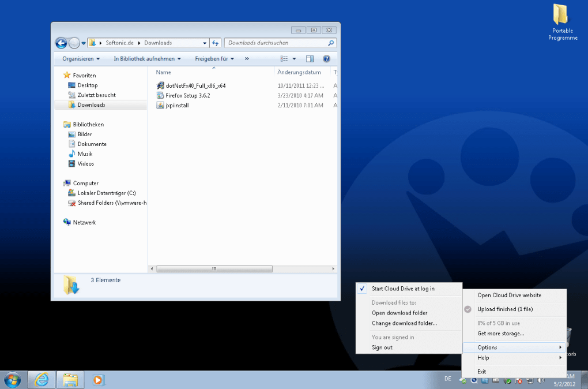Open the Help submenu in tray menu
588x389 pixels.
514,358
